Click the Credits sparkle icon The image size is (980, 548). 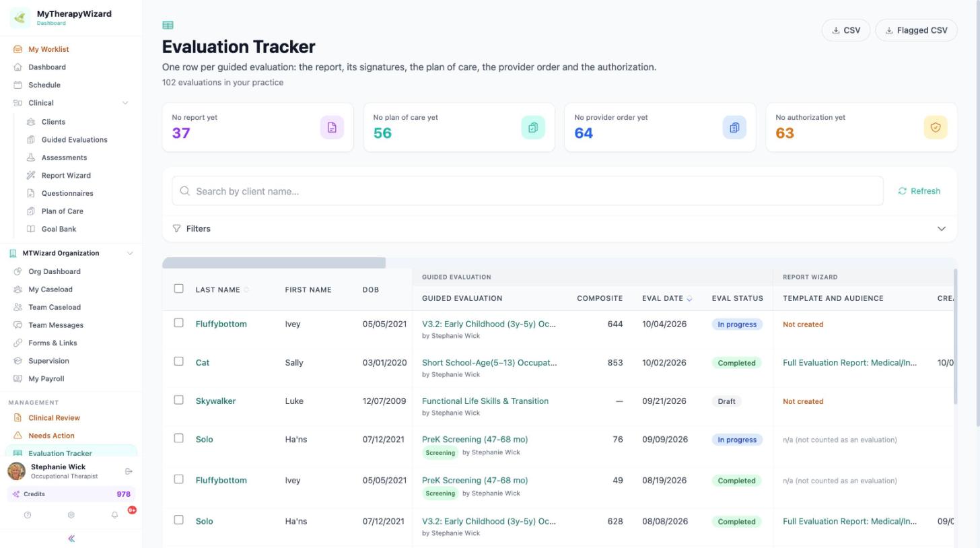pyautogui.click(x=16, y=494)
